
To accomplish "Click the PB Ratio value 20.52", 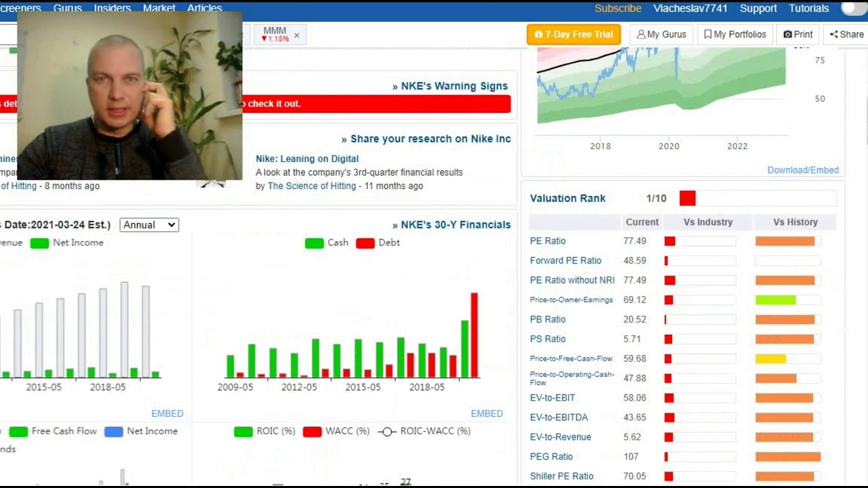I will click(635, 320).
